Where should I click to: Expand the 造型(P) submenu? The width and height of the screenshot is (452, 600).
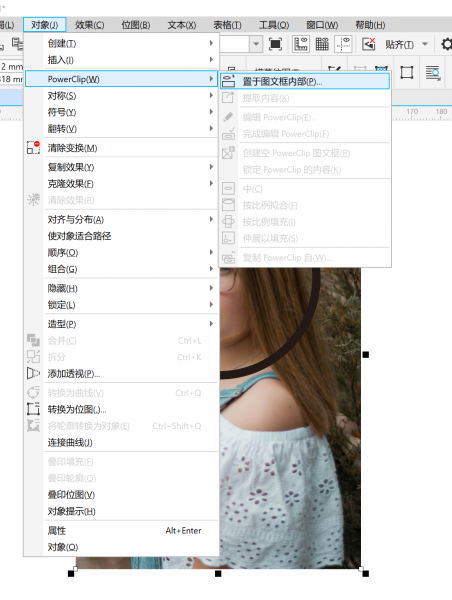(121, 324)
